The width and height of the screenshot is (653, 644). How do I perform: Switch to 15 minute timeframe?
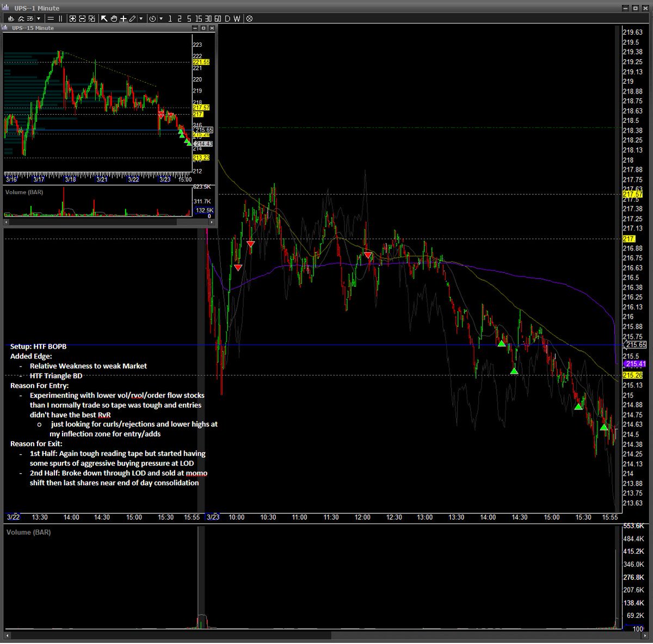pyautogui.click(x=199, y=18)
